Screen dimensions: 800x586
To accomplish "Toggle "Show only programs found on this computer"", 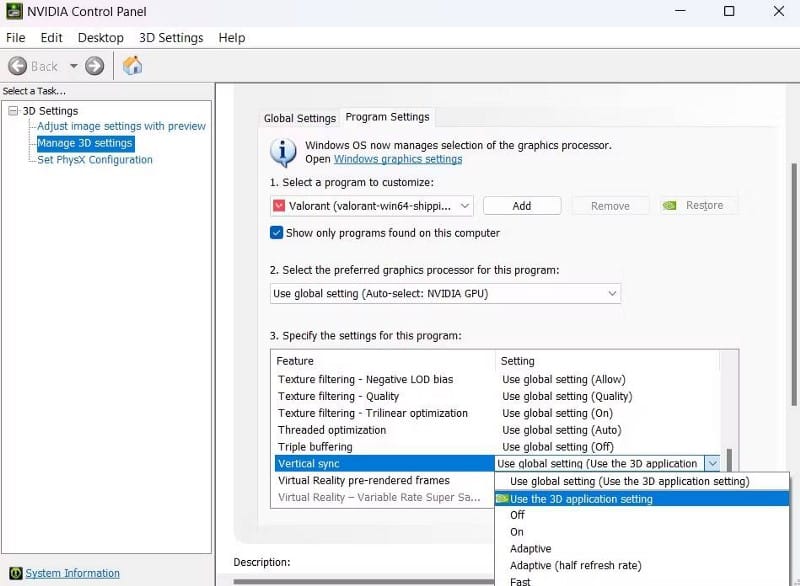I will tap(277, 232).
